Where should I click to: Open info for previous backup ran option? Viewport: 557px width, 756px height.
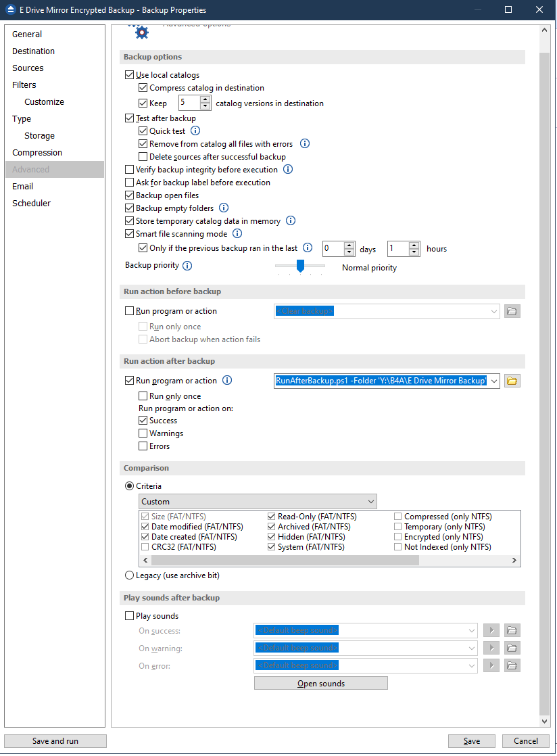click(x=308, y=247)
